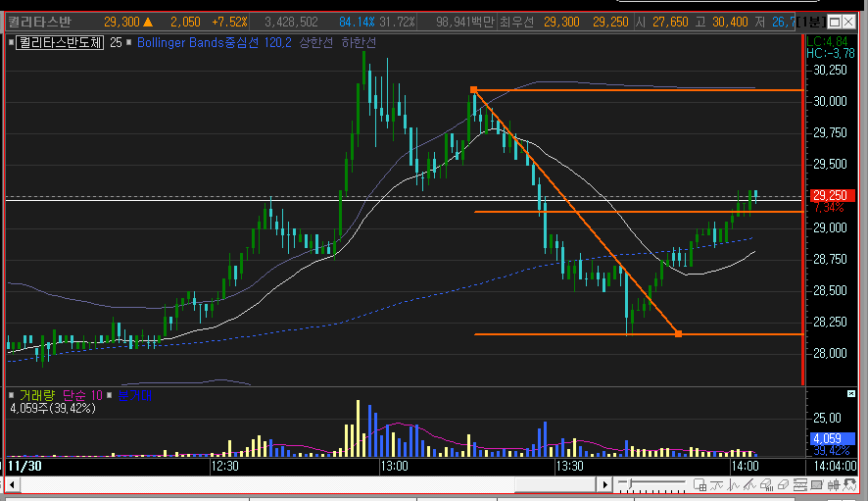Toggle the 퀄리타스반도체 price series marker
Screen dimensions: 868x501
11,43
